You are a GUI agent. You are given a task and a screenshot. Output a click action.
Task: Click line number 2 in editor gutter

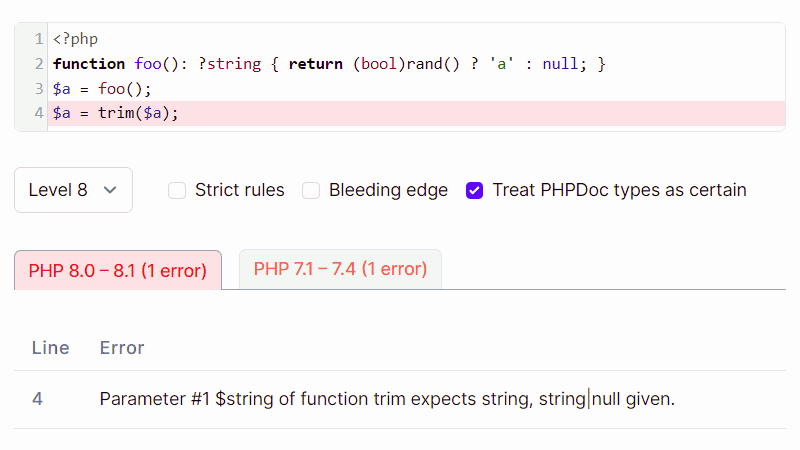[38, 64]
